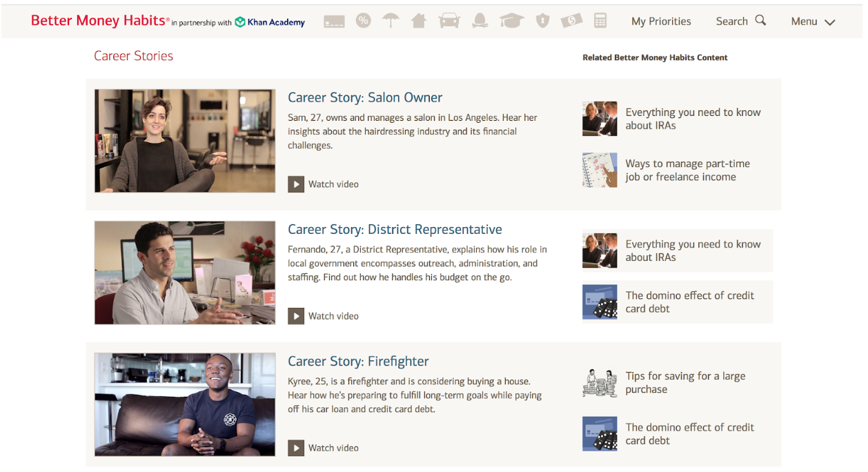Play the Salon Owner video via Watch video

323,184
